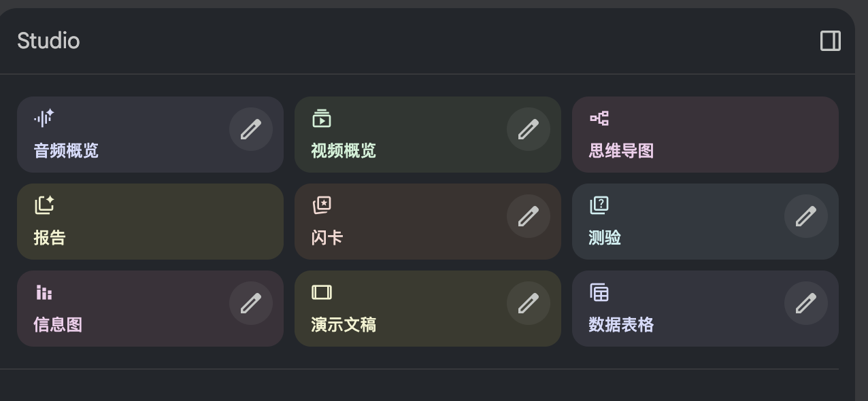Click the 信息图 infographic bars icon

point(44,292)
